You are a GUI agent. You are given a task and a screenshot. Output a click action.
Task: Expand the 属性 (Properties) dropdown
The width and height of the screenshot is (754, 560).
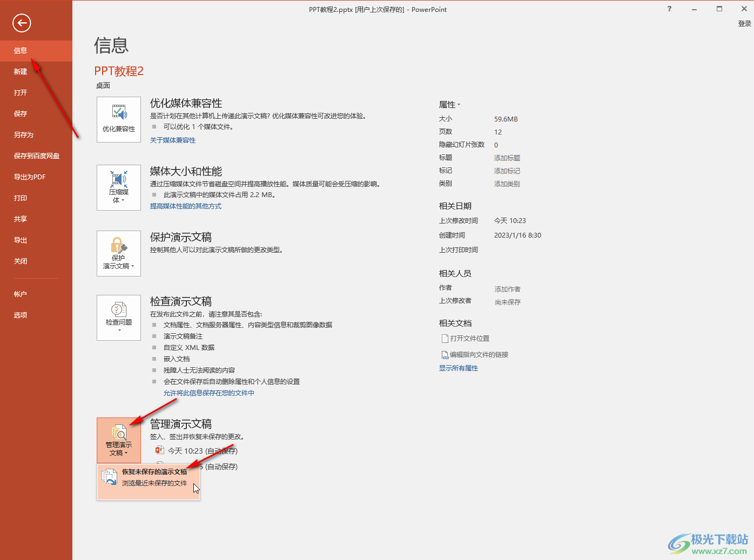click(x=450, y=105)
